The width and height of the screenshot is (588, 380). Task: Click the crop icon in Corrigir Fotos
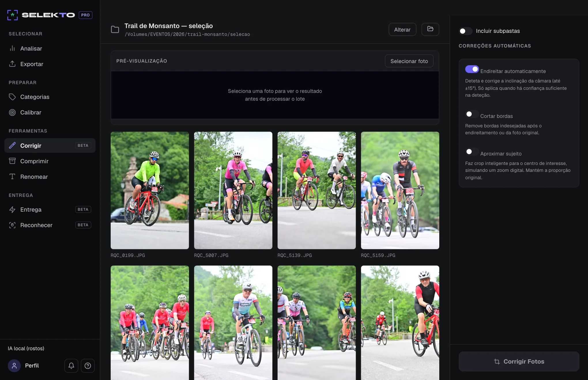coord(497,362)
